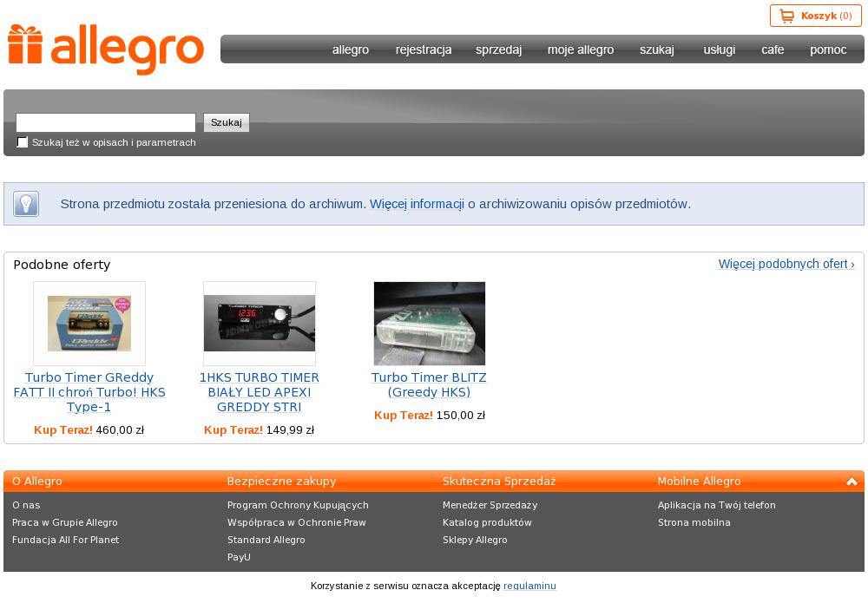This screenshot has height=603, width=868.
Task: Open Program Ochrony Kupujących link
Action: tap(298, 505)
